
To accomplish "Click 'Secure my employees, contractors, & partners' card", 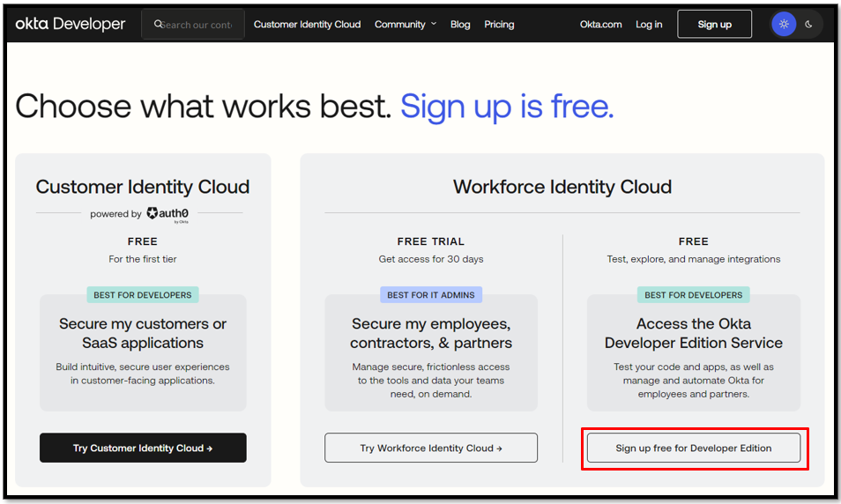I will pos(431,352).
